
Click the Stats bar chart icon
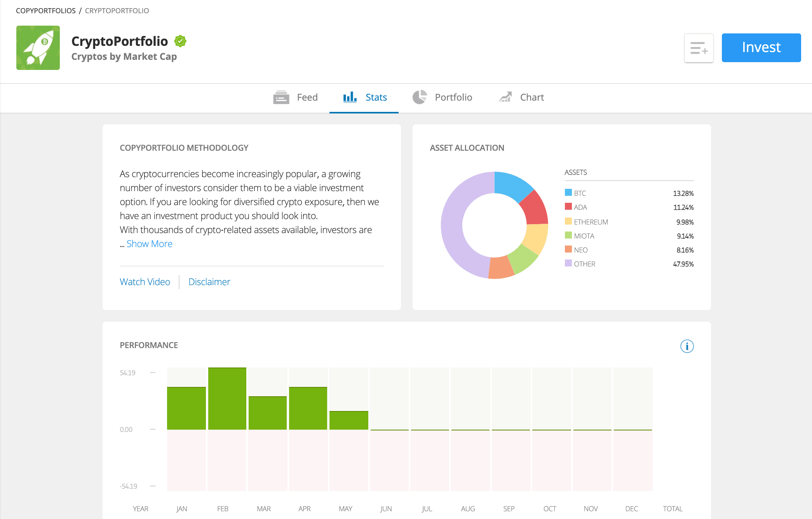349,97
